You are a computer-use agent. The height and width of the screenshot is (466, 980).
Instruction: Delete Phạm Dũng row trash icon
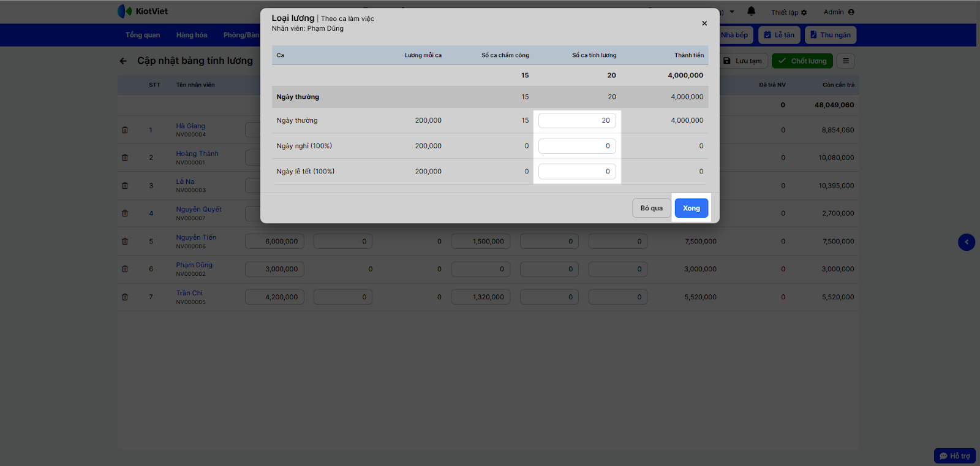click(x=125, y=269)
